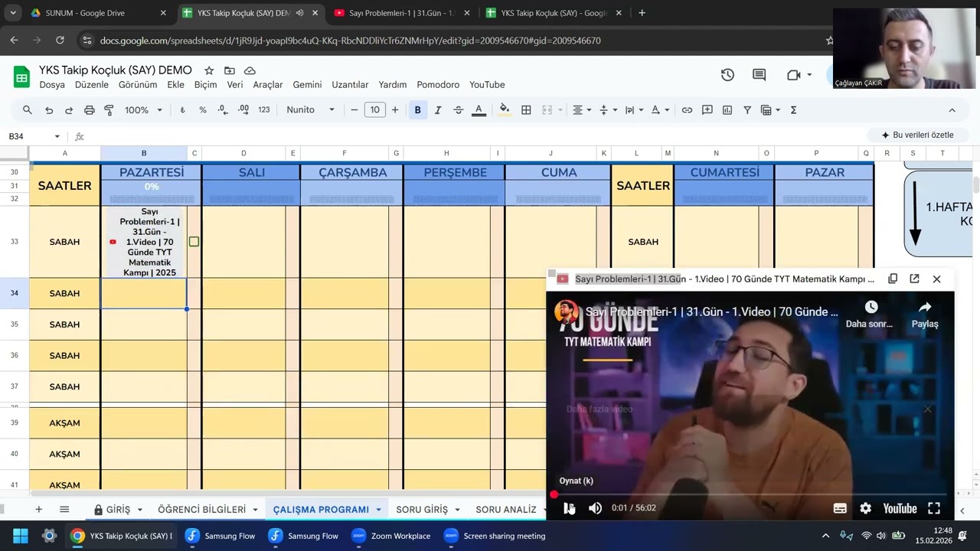Open the zoom 100% dropdown
The width and height of the screenshot is (980, 551).
(x=144, y=110)
